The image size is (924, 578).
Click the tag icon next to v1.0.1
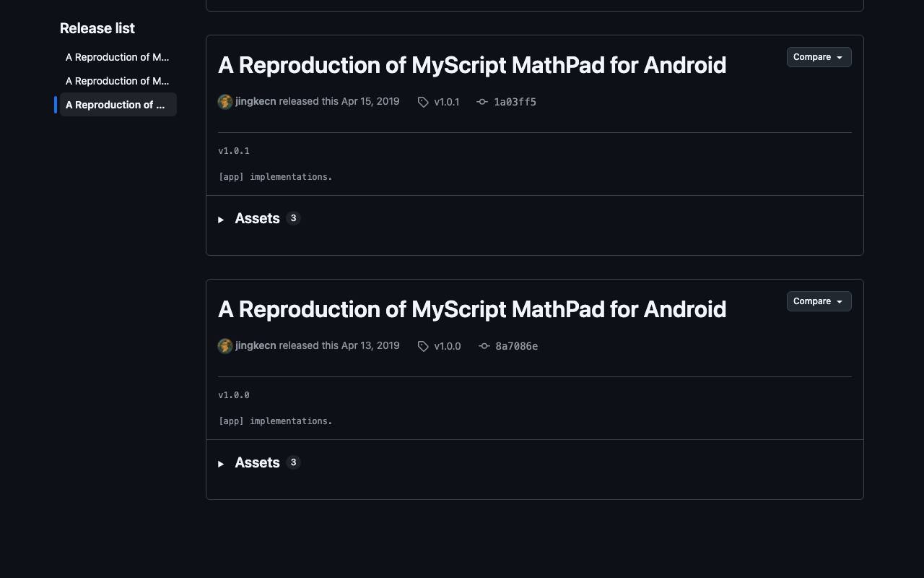click(423, 102)
